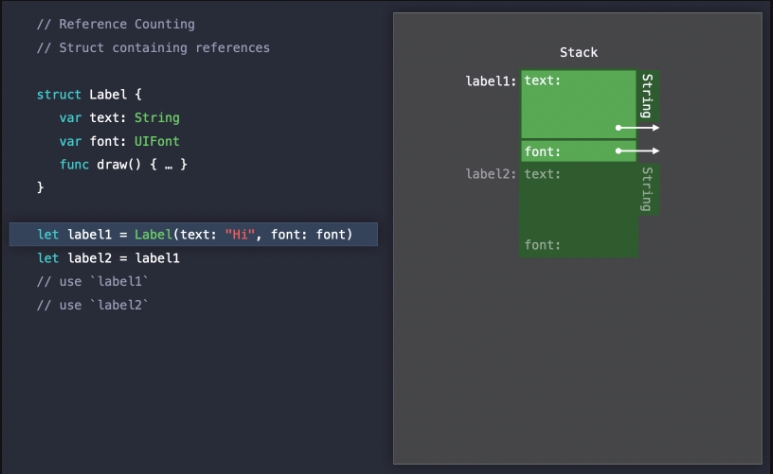
Task: Click the arrow in label1's font row
Action: coord(637,151)
